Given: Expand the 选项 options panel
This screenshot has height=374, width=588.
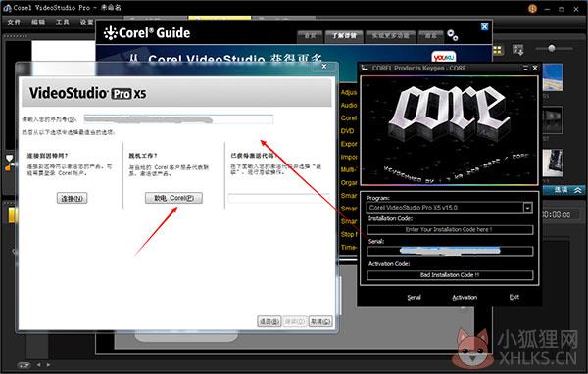Looking at the screenshot, I should click(567, 190).
